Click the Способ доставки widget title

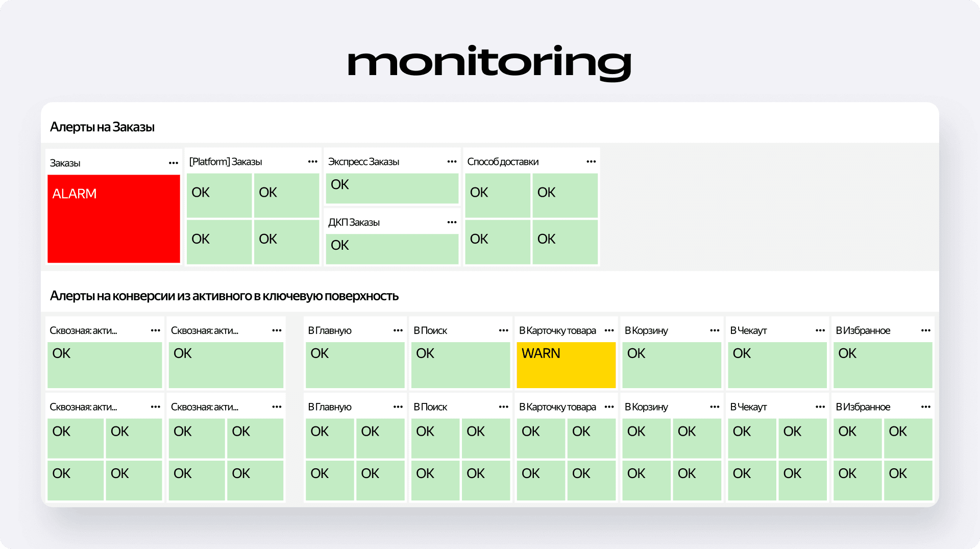(x=503, y=162)
